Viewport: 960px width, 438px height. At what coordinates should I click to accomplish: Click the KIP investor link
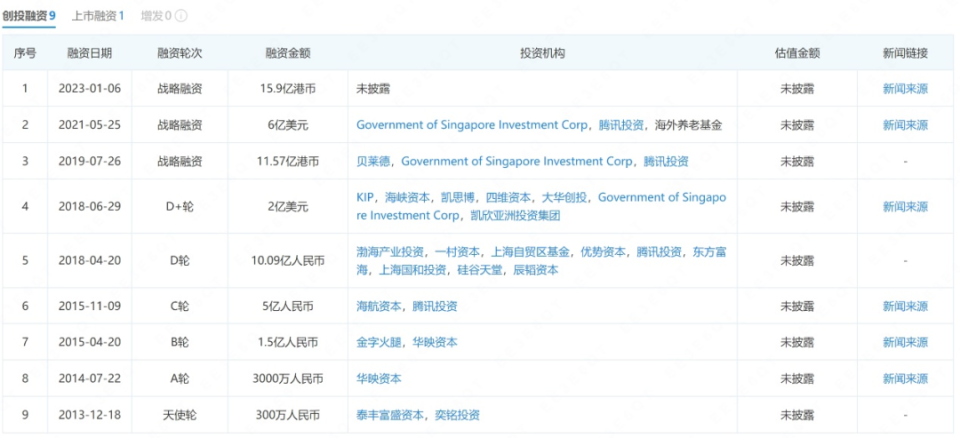point(366,198)
